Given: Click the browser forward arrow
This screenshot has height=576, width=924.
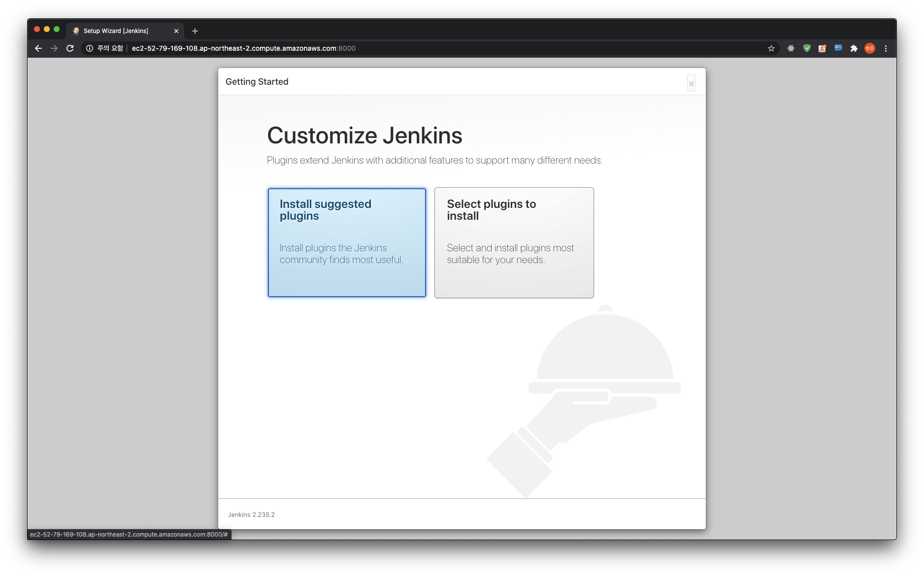Looking at the screenshot, I should pos(54,48).
